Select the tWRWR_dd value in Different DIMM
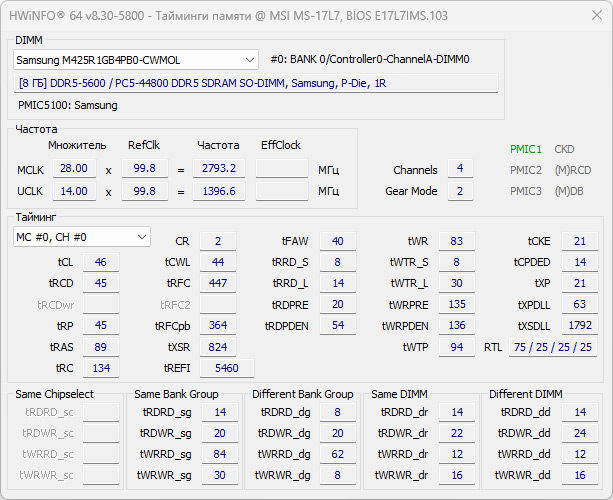Screen dimensions: 613x500 tap(579, 475)
